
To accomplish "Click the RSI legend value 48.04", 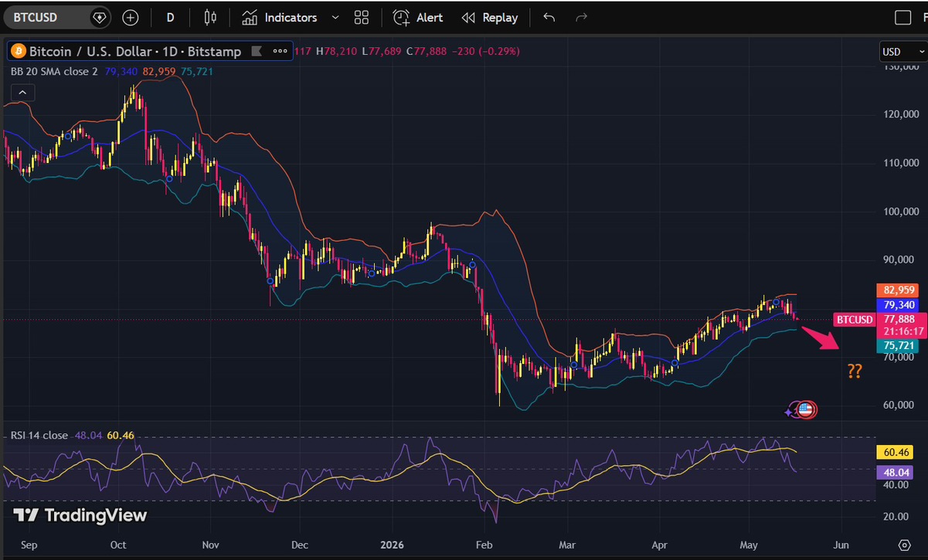I will (x=87, y=436).
